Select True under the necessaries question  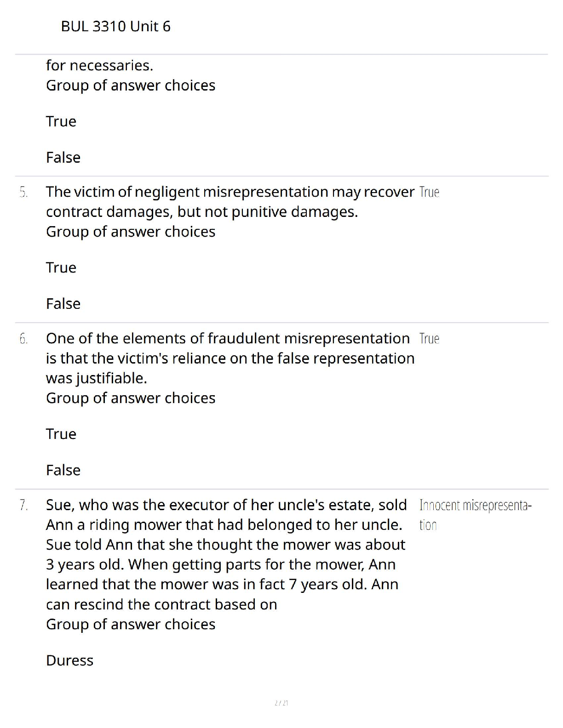pos(61,121)
